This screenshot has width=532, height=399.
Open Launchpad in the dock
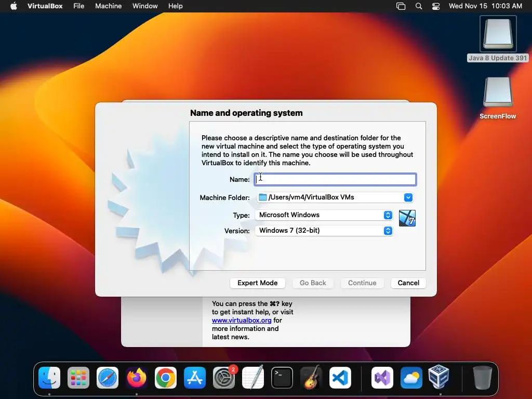pyautogui.click(x=78, y=377)
